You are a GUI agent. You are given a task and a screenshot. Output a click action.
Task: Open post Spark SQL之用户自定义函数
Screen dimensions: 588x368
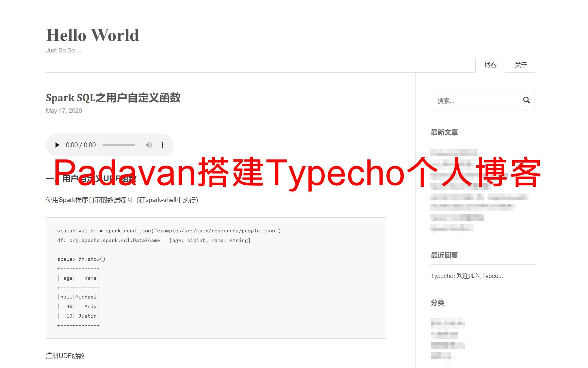click(113, 98)
